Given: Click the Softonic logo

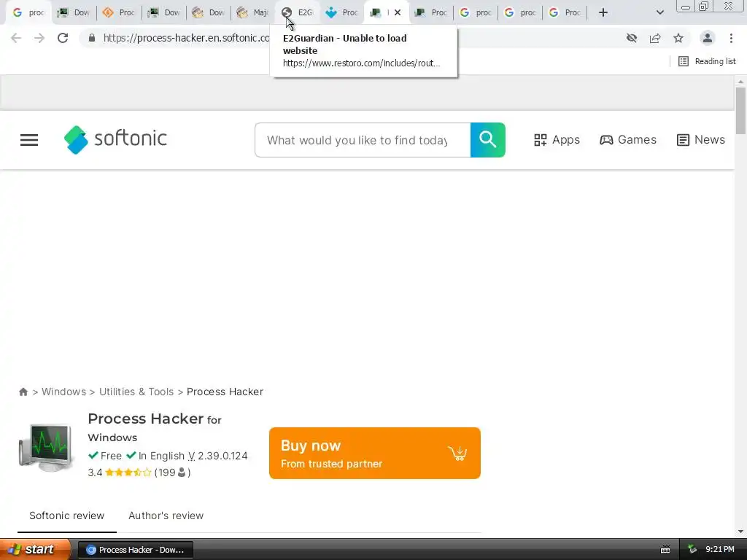Looking at the screenshot, I should 115,139.
